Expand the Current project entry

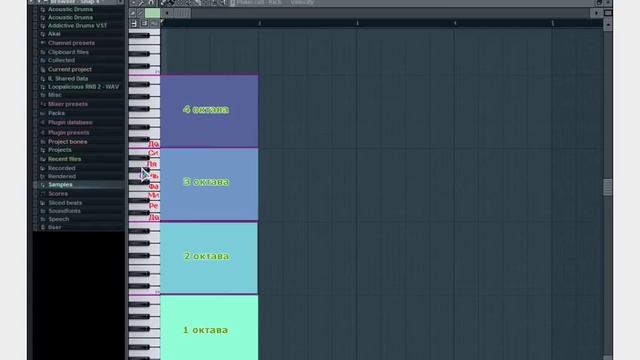pyautogui.click(x=70, y=69)
